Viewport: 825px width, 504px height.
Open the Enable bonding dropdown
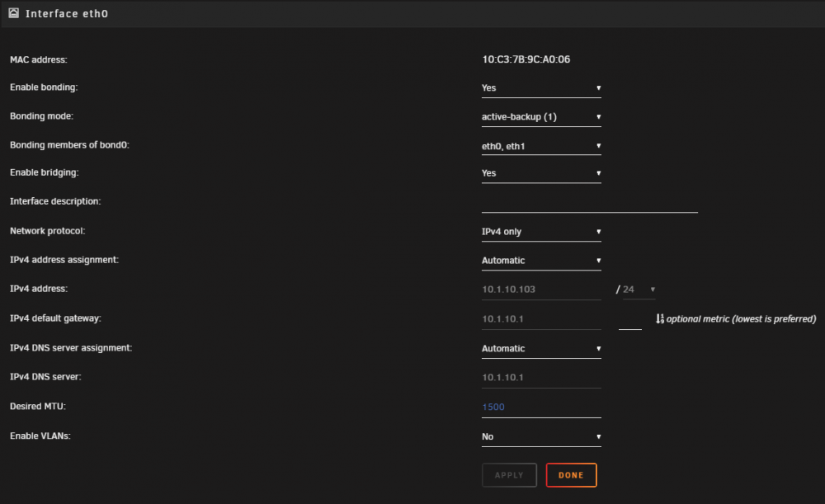[541, 88]
